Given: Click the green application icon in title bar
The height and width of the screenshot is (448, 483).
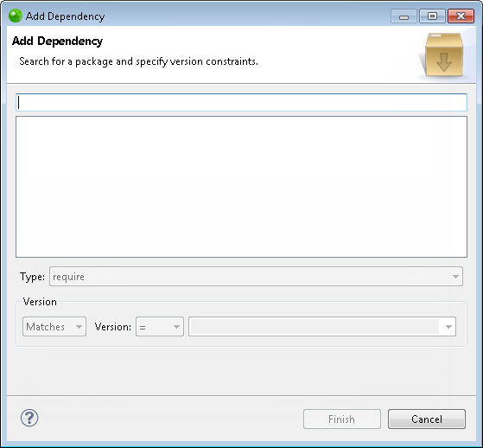Looking at the screenshot, I should click(15, 16).
